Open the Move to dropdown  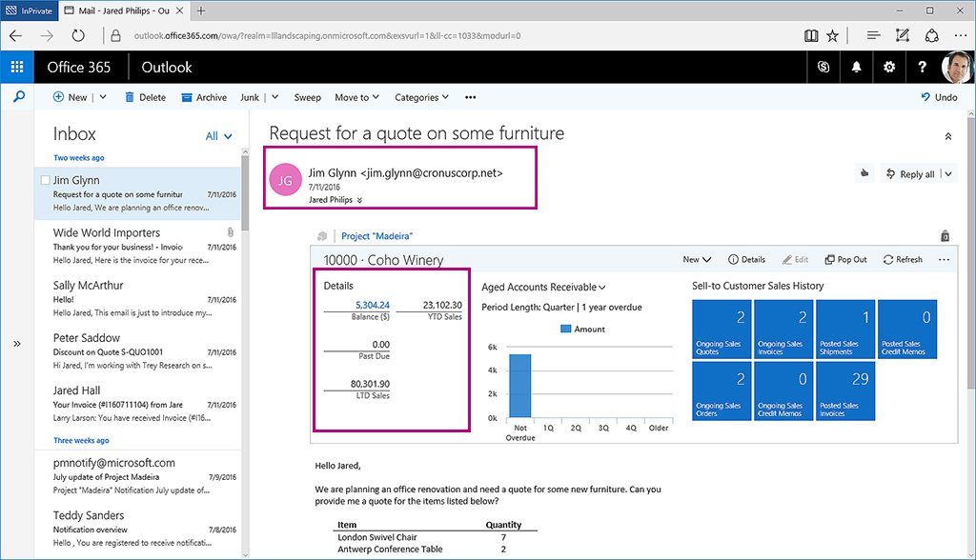(356, 97)
